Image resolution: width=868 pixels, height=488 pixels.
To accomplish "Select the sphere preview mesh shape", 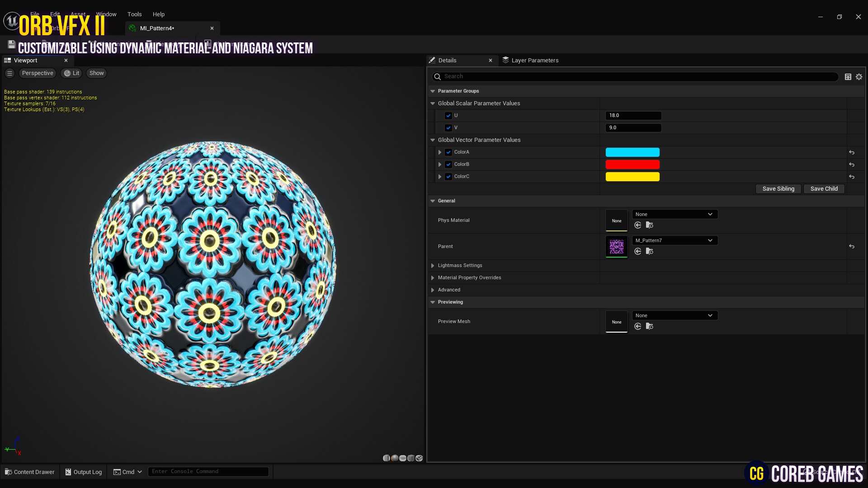I will click(x=394, y=458).
